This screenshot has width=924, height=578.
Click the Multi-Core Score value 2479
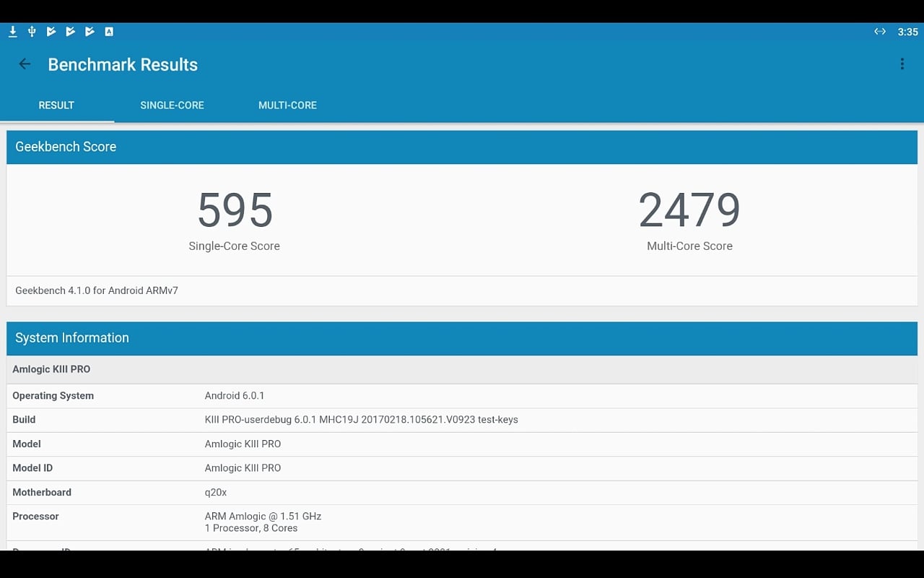pos(689,211)
